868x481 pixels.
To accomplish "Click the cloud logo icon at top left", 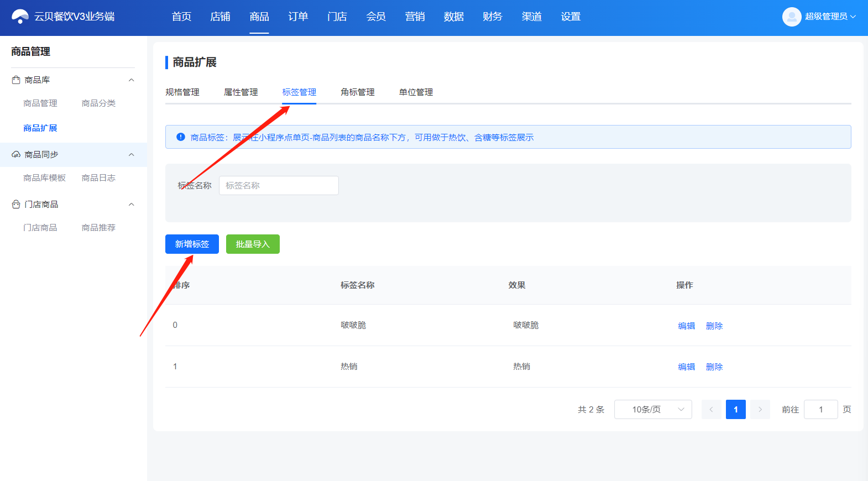I will click(x=20, y=17).
